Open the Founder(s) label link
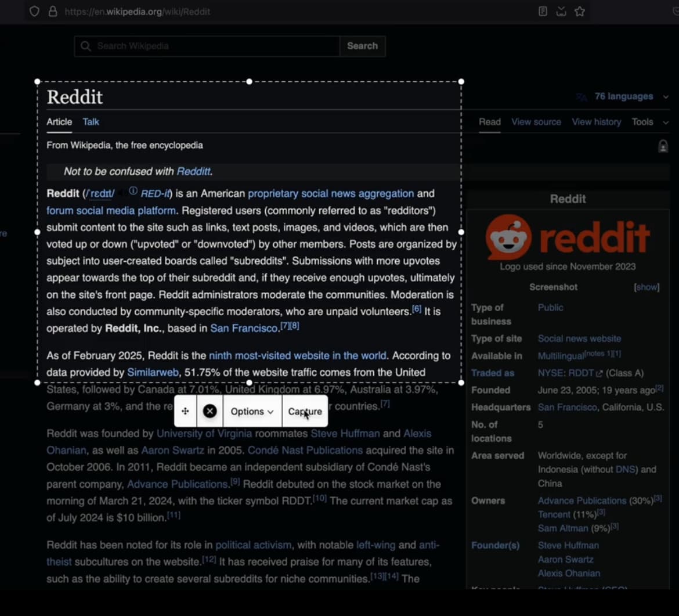The height and width of the screenshot is (616, 679). (x=496, y=546)
